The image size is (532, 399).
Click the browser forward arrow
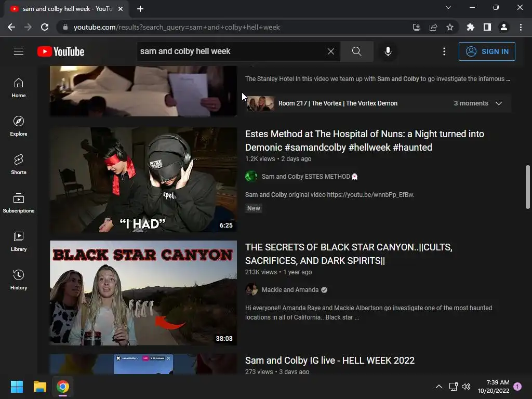point(28,27)
